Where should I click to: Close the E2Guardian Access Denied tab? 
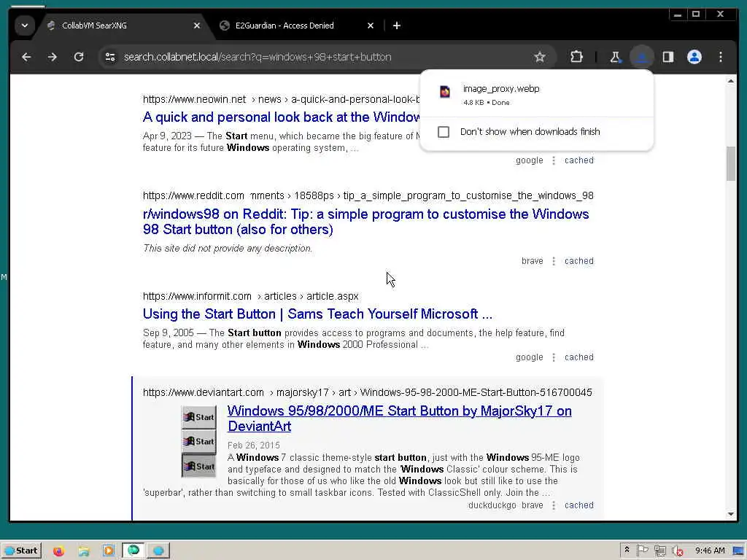click(370, 26)
